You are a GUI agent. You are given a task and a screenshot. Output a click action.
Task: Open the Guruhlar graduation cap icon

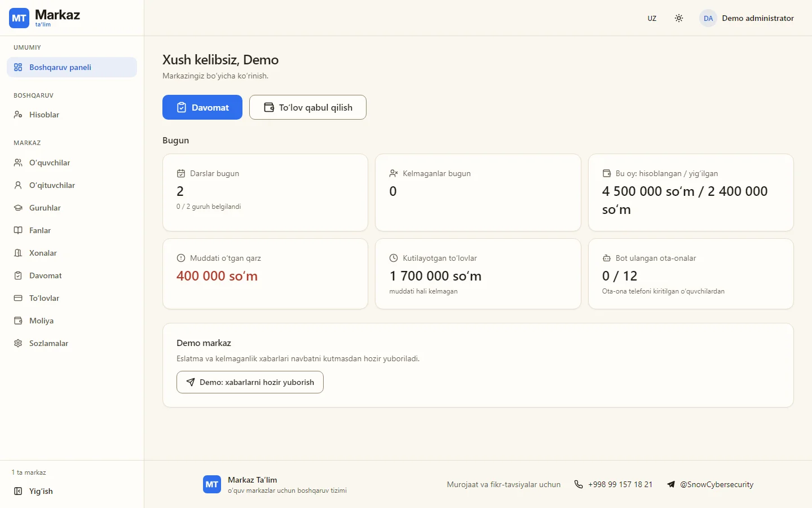[18, 208]
